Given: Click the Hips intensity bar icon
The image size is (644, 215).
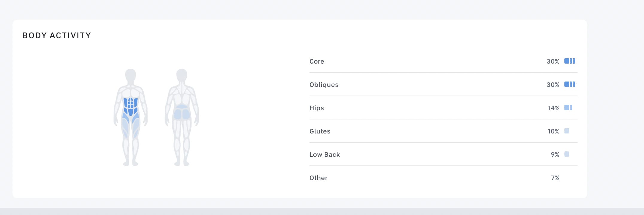Looking at the screenshot, I should point(568,108).
